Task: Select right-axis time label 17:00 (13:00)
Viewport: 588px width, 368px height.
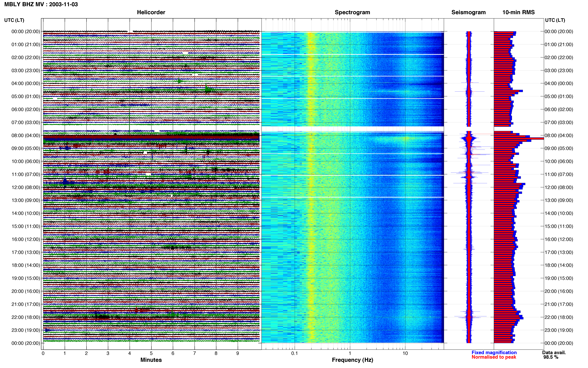Action: (x=559, y=252)
